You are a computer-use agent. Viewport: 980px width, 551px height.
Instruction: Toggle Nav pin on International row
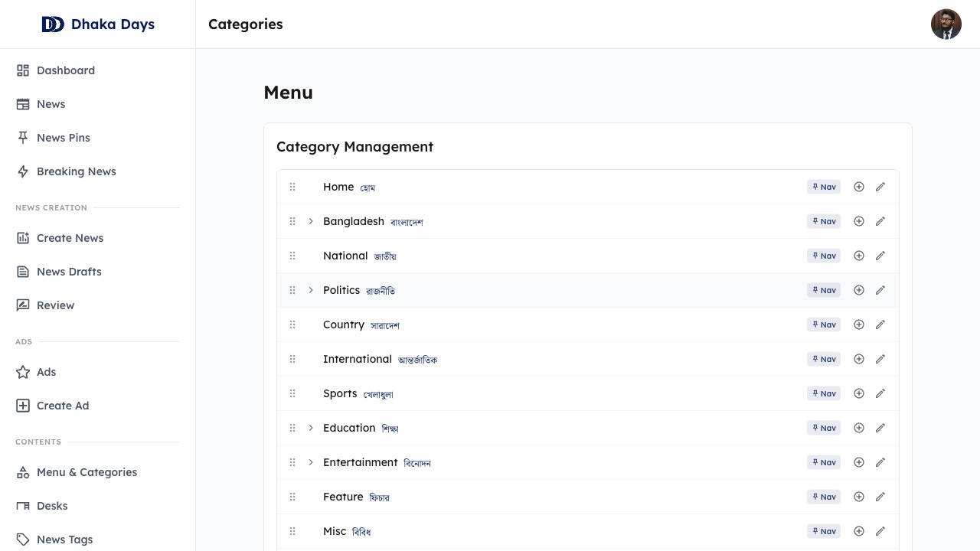[x=824, y=359]
